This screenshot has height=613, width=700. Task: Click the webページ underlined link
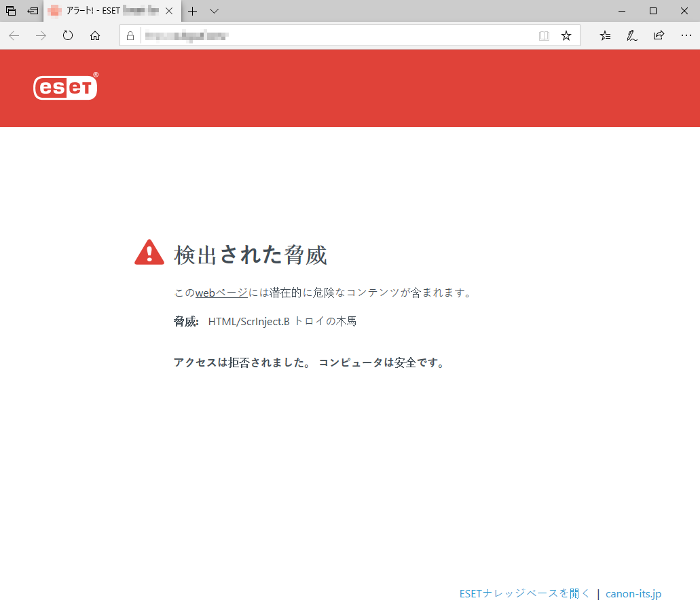(x=220, y=292)
